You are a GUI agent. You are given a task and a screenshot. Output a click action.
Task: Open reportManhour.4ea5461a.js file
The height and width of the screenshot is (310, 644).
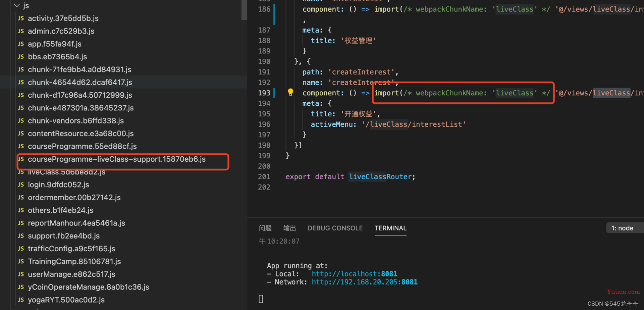[76, 223]
